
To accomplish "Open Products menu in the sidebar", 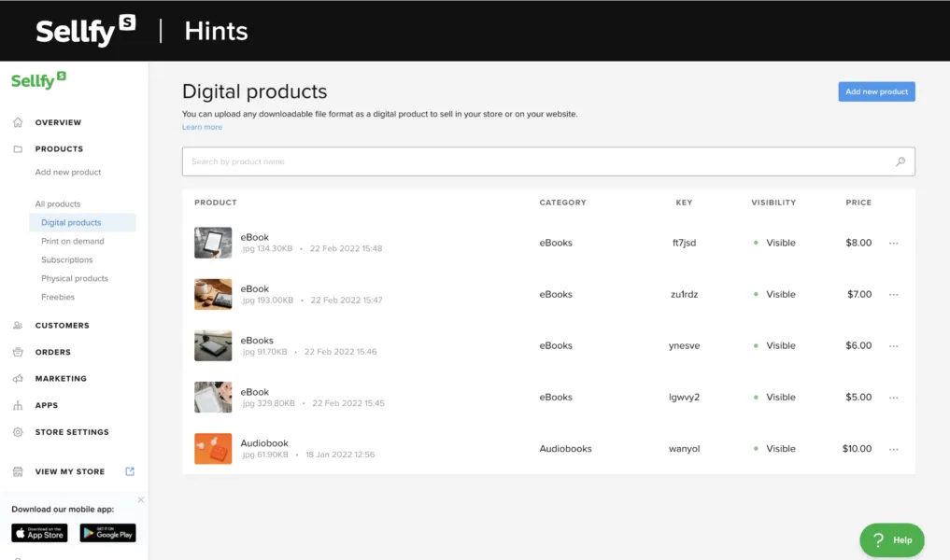I will tap(59, 149).
